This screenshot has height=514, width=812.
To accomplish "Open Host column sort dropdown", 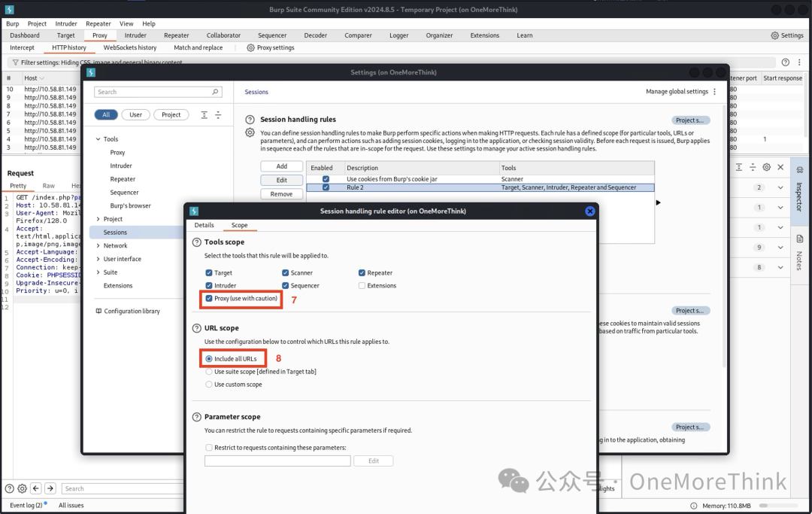I will tap(42, 78).
